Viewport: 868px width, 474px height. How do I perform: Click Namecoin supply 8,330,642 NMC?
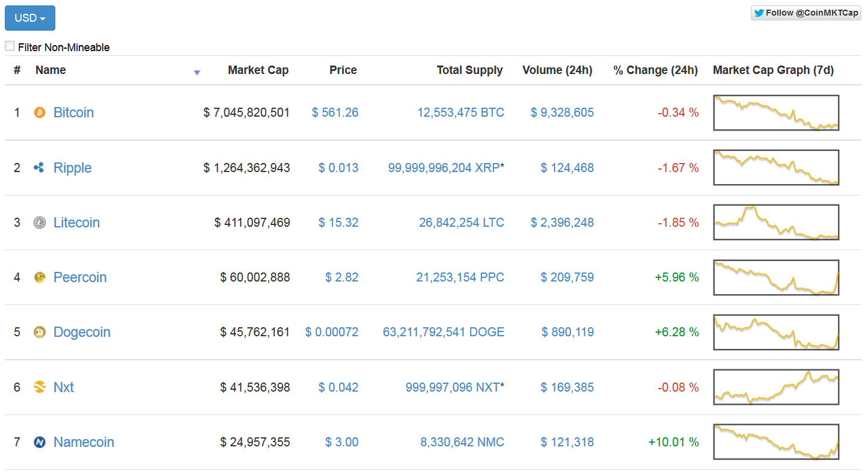pyautogui.click(x=462, y=442)
